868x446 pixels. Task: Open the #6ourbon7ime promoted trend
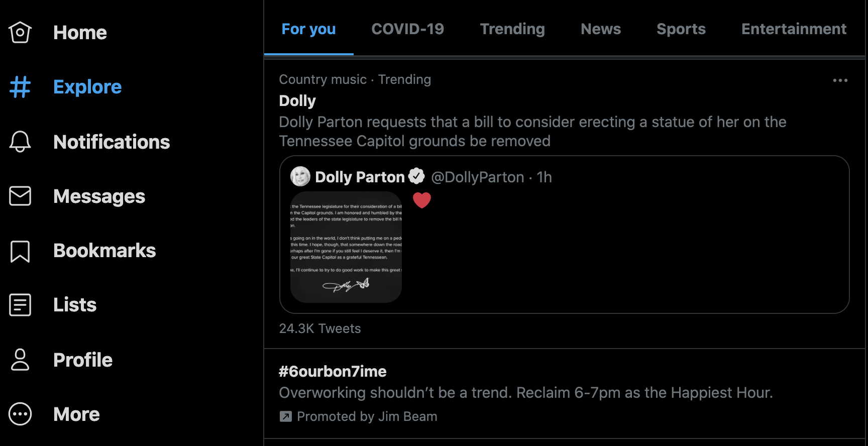[333, 372]
